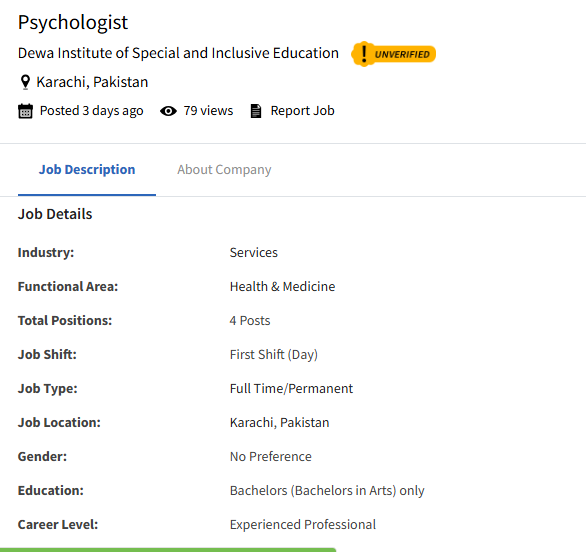This screenshot has height=552, width=586.
Task: Click the exclamation UNVERIFIED badge
Action: point(394,54)
